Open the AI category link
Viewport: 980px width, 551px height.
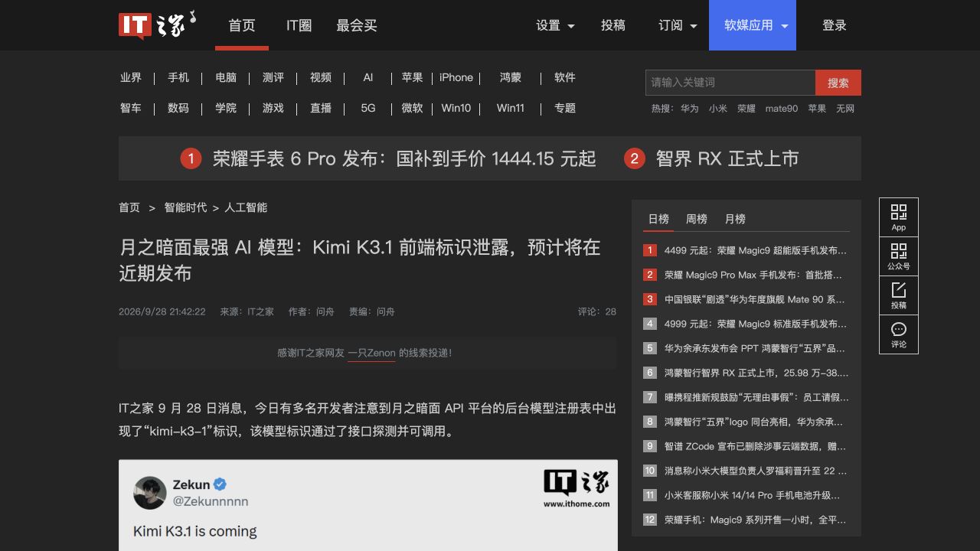click(x=368, y=77)
